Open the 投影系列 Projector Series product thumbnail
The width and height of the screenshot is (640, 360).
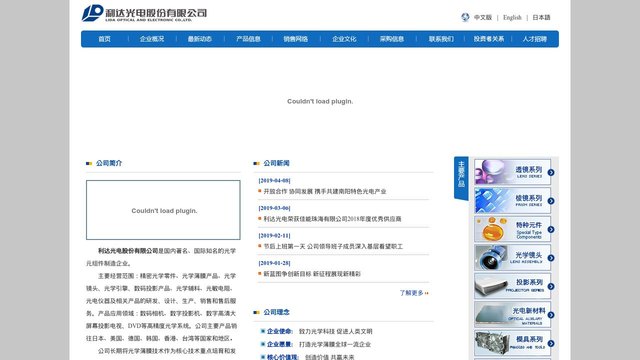point(512,287)
